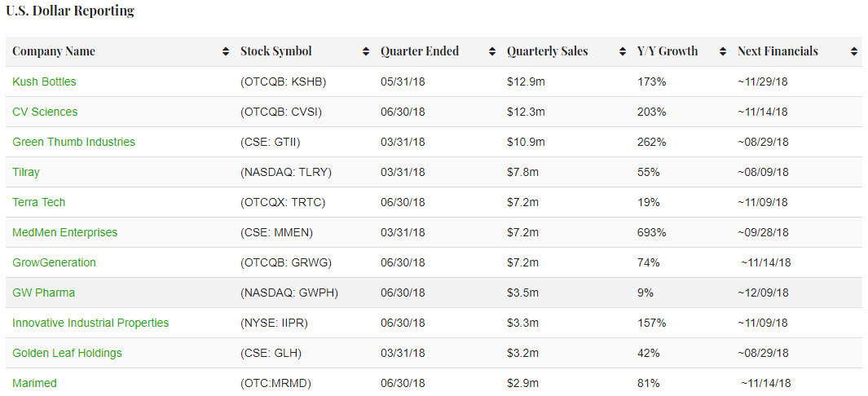
Task: Select the Marimed company link
Action: point(34,383)
